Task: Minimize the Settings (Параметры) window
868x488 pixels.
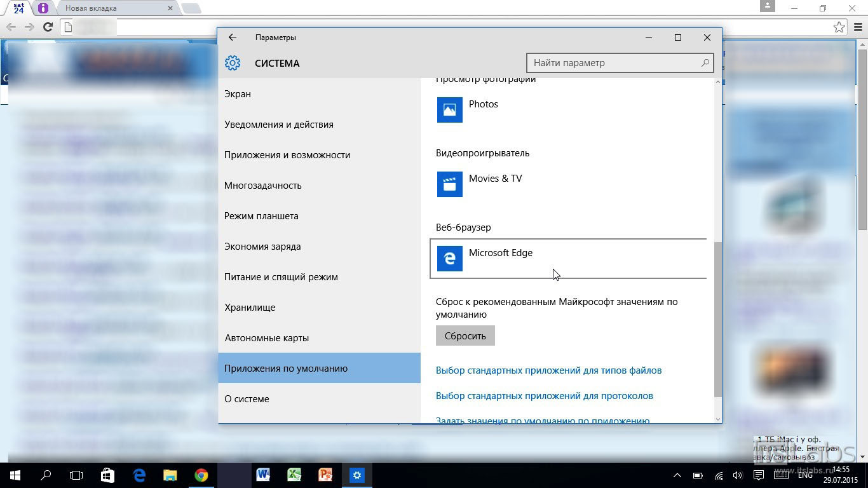Action: pyautogui.click(x=649, y=37)
